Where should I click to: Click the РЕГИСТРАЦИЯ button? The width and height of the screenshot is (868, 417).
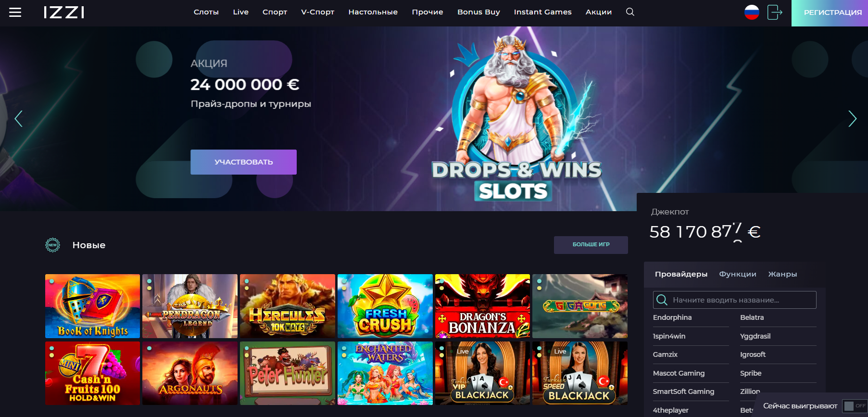tap(830, 13)
